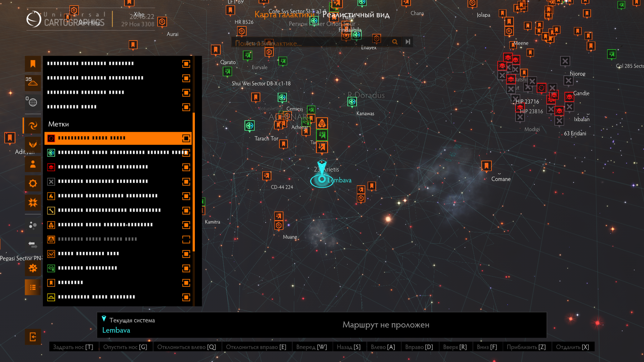Click the flame icon in marker list
Image resolution: width=644 pixels, height=362 pixels.
[51, 196]
